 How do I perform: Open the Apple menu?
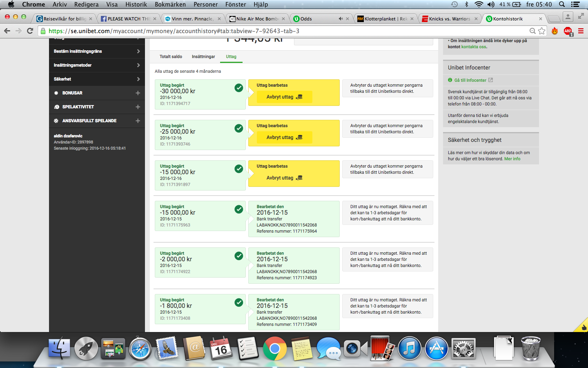pos(11,4)
